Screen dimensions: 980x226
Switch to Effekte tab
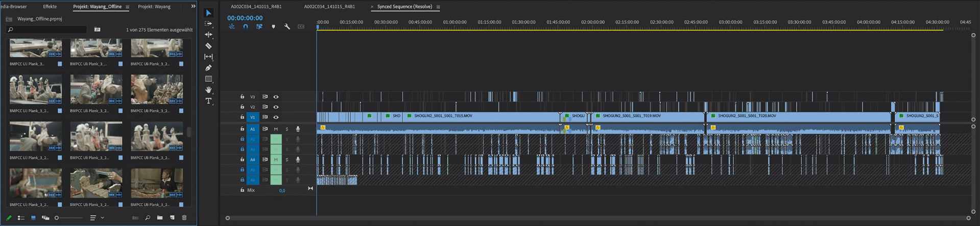tap(50, 7)
